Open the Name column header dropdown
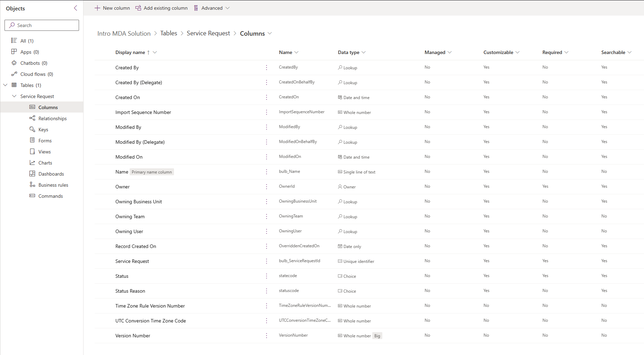The image size is (644, 355). [x=296, y=52]
